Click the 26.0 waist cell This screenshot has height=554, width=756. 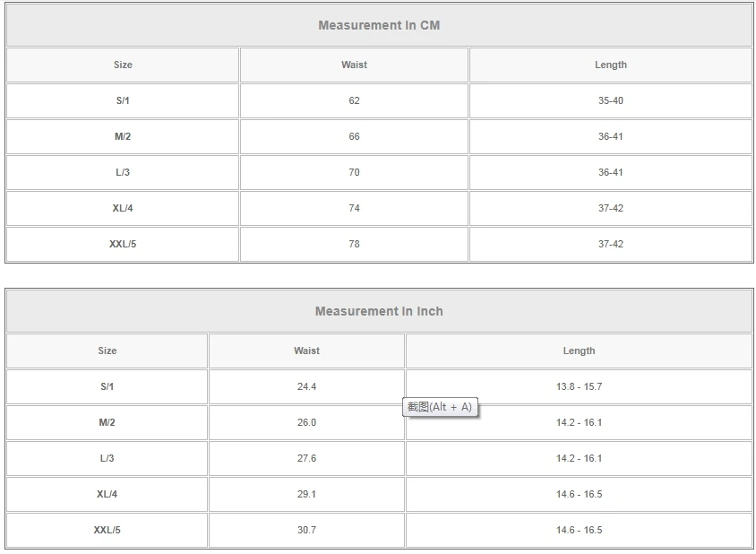coord(306,422)
